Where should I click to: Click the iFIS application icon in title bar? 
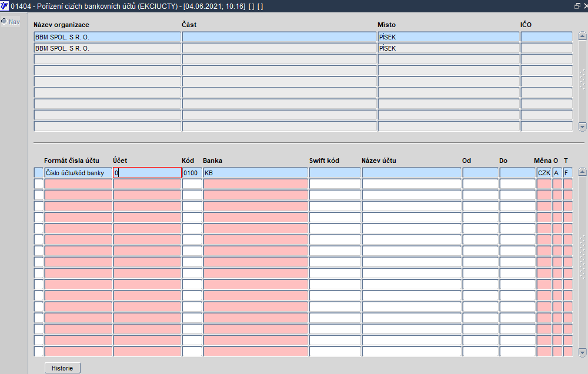tap(5, 6)
